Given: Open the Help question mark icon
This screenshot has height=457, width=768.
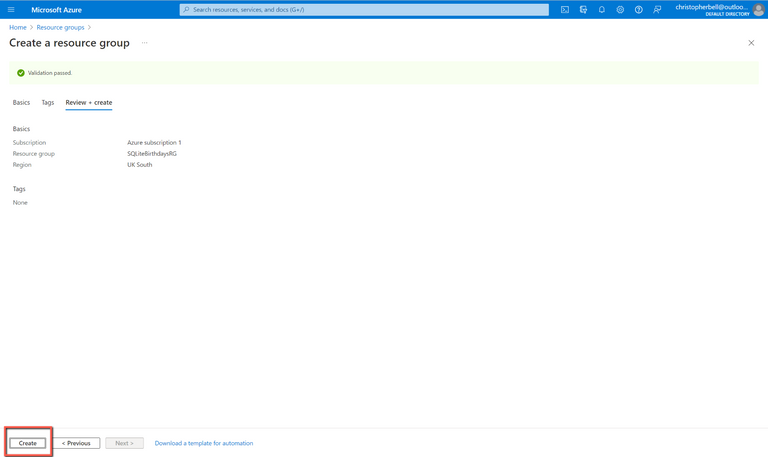Looking at the screenshot, I should [639, 10].
